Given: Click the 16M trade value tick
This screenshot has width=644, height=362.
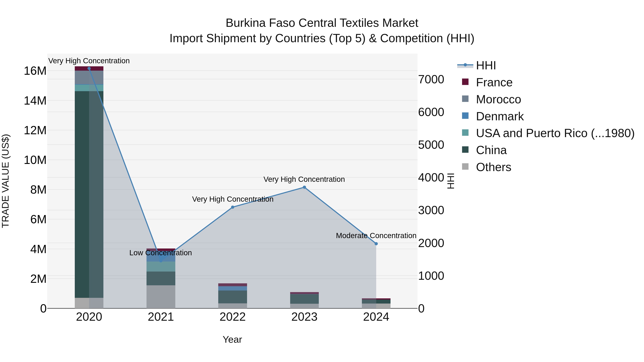Looking at the screenshot, I should coord(35,71).
